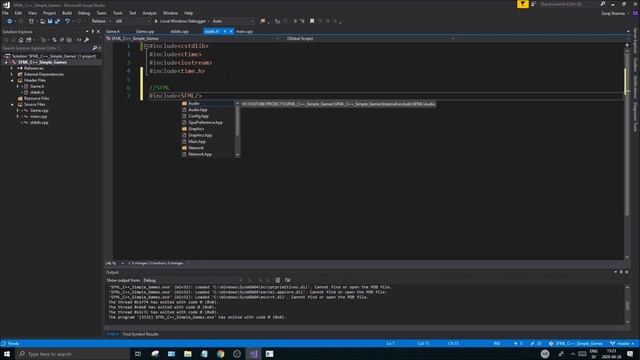Viewport: 640px width, 360px height.
Task: Click Solution Explorer Properties wrench icon
Action: tap(87, 40)
